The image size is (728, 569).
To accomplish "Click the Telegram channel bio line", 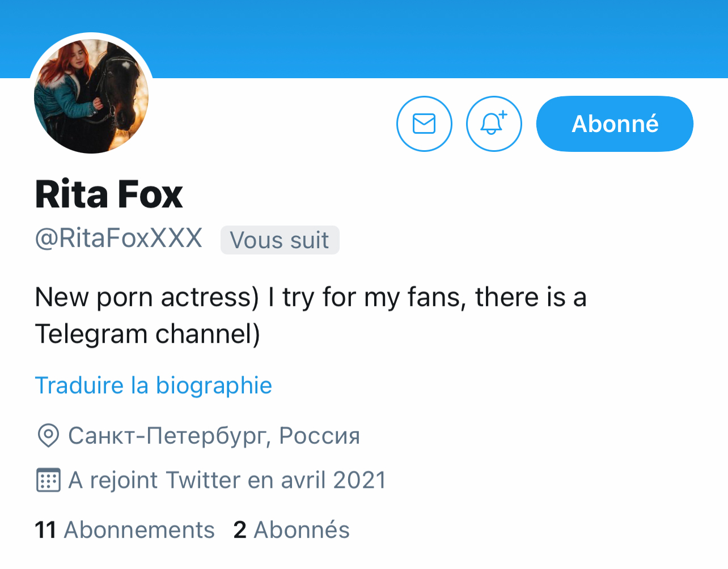I will point(147,333).
